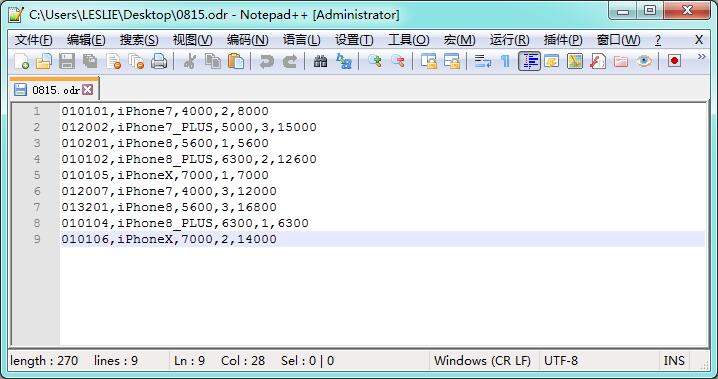Click line 010106,iPhoneX,7000,2,14000

169,239
